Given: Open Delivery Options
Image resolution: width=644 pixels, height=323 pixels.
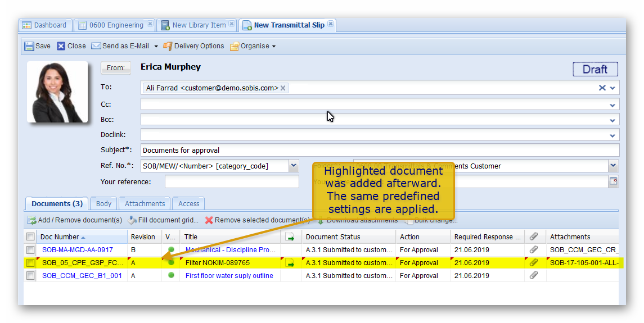Looking at the screenshot, I should pyautogui.click(x=193, y=46).
